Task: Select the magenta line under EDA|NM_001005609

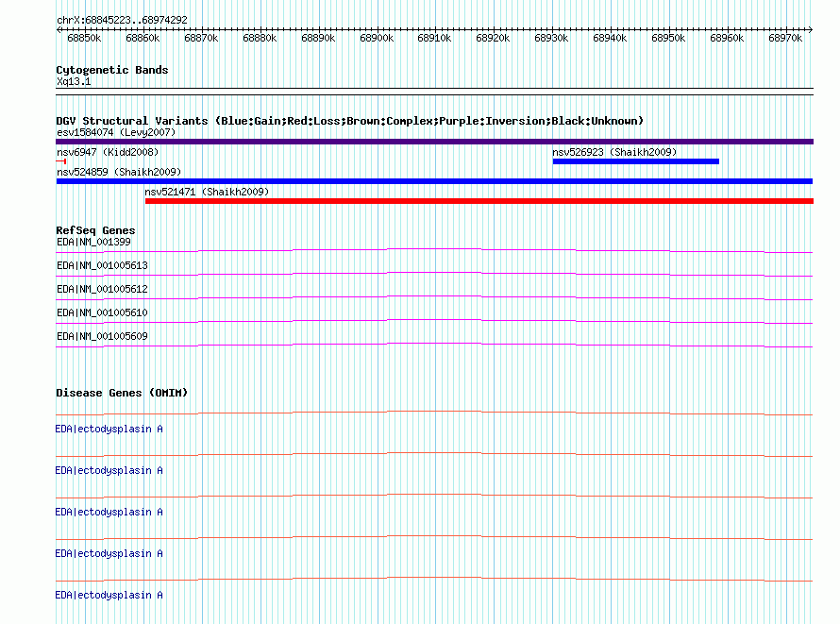Action: click(x=434, y=345)
